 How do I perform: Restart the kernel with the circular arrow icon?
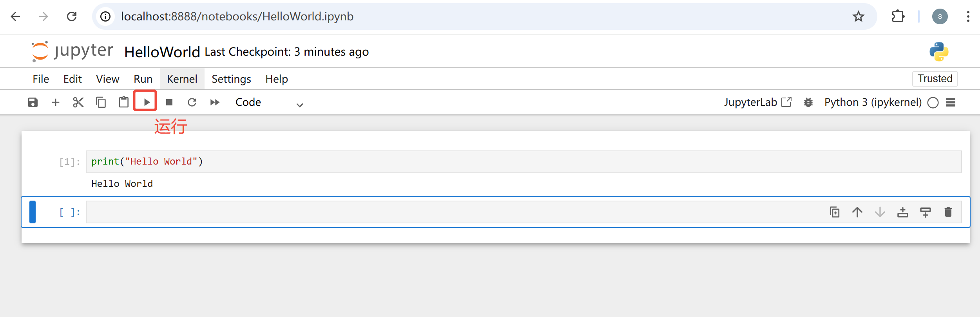point(192,102)
